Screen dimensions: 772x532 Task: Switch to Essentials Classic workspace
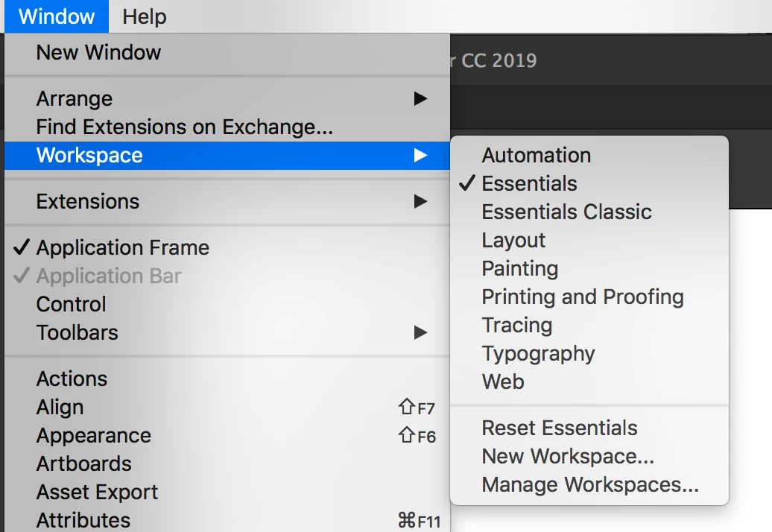pyautogui.click(x=566, y=212)
